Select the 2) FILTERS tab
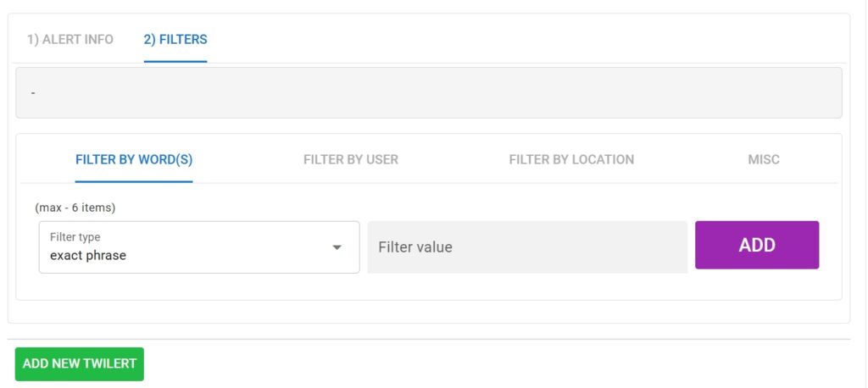 (175, 40)
